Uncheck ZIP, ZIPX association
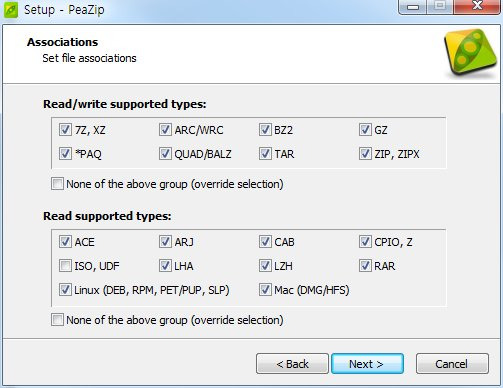 click(365, 154)
